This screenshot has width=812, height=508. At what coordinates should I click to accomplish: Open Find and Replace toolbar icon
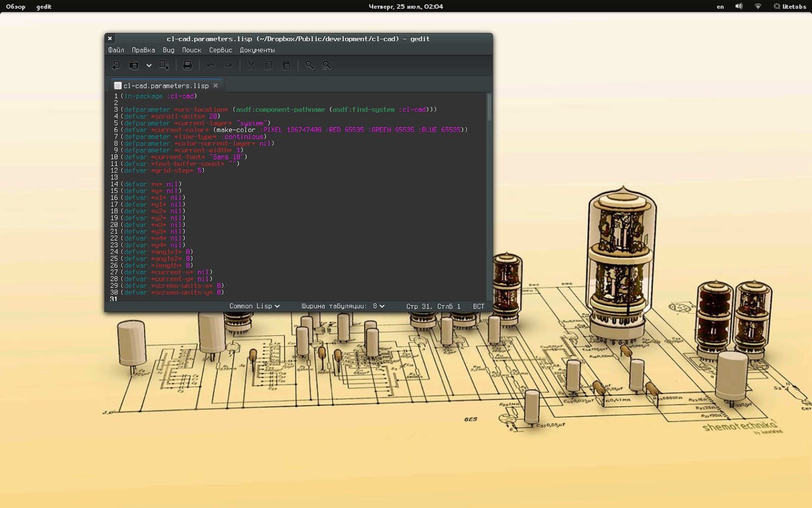[x=327, y=66]
